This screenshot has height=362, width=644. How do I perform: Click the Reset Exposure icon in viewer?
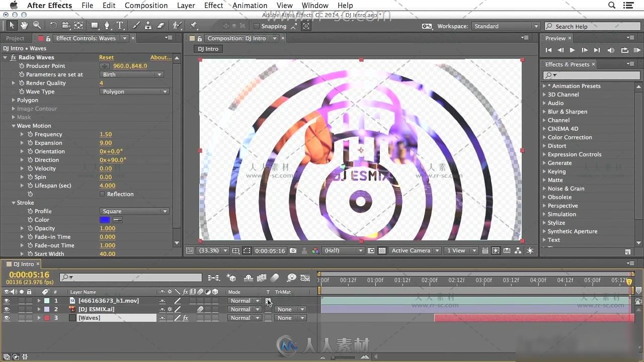[x=529, y=250]
